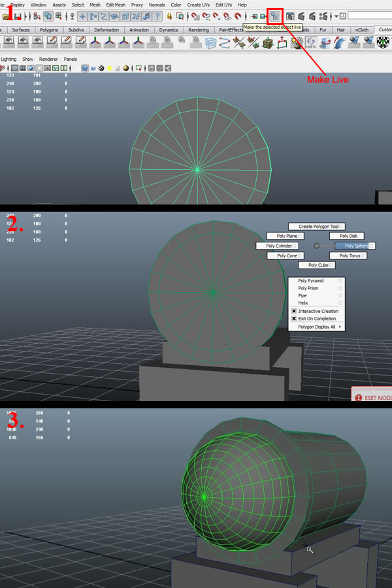Click the save scene floppy disk icon

point(17,16)
